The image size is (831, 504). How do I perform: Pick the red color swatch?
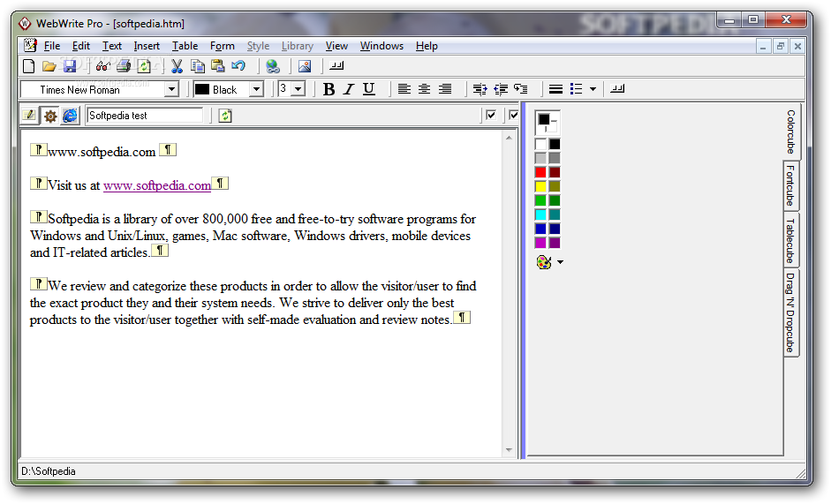coord(540,172)
